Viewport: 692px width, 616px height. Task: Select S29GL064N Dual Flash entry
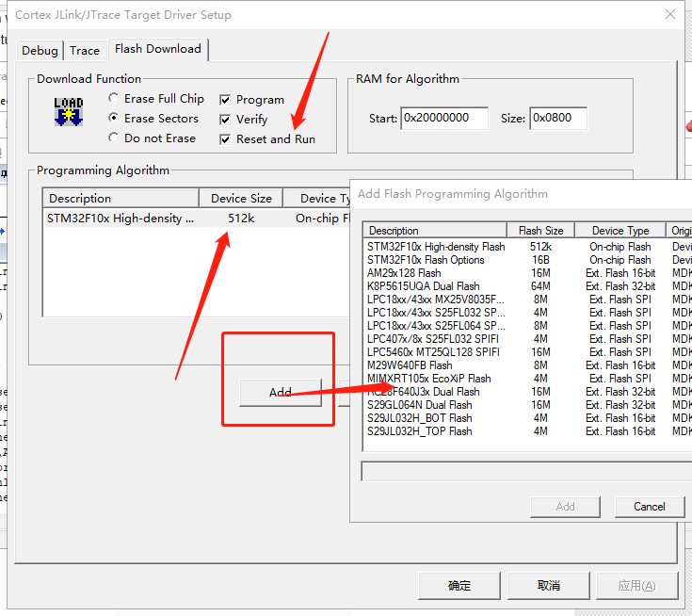point(527,405)
